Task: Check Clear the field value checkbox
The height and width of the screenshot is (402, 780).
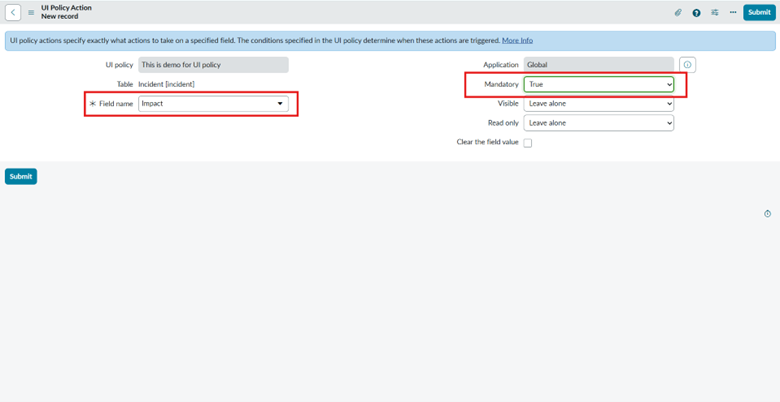Action: (528, 143)
